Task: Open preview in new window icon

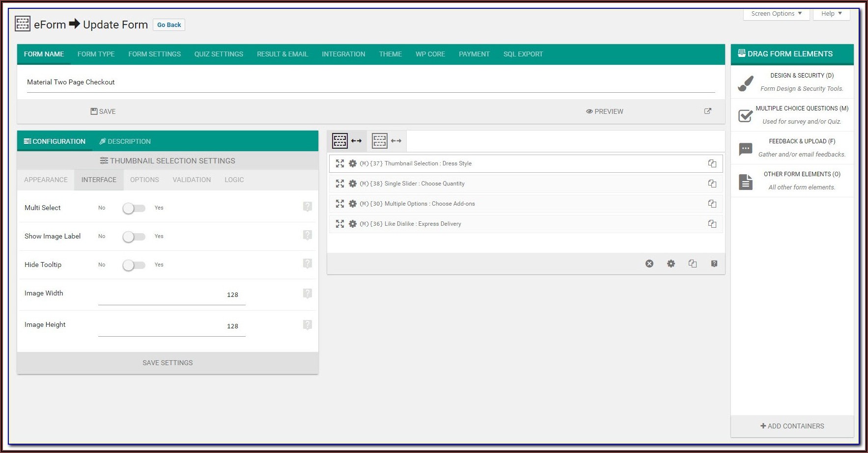Action: pos(707,111)
